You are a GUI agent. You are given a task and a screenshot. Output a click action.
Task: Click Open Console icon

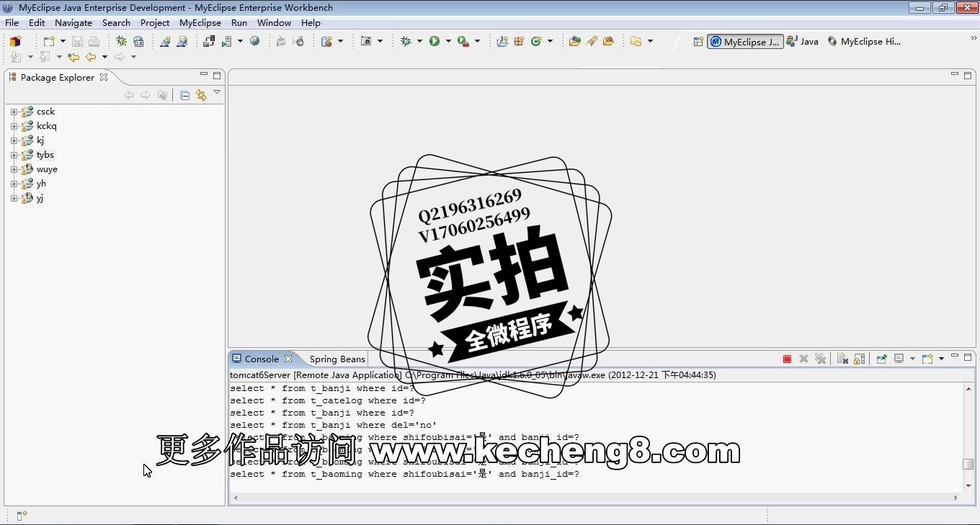click(x=927, y=359)
